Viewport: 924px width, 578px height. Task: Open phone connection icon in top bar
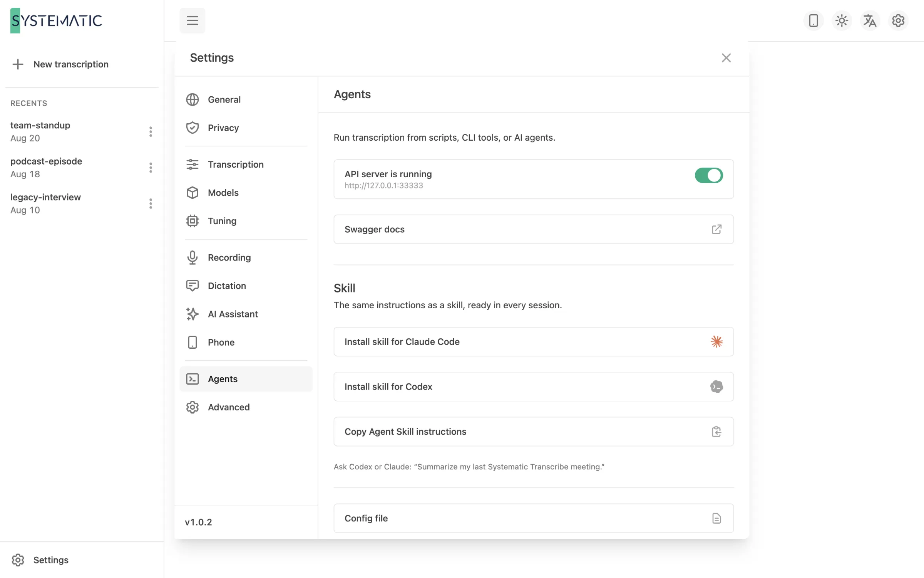[x=813, y=20]
